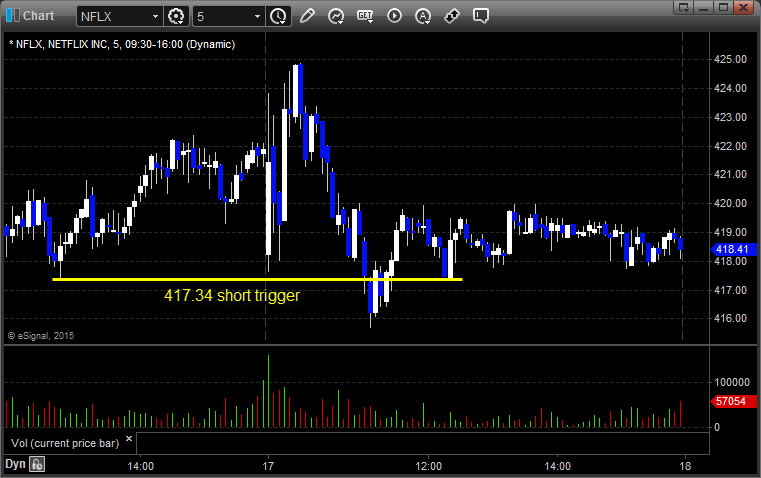This screenshot has width=761, height=478.
Task: Click the 421.00 price axis label
Action: tap(730, 174)
